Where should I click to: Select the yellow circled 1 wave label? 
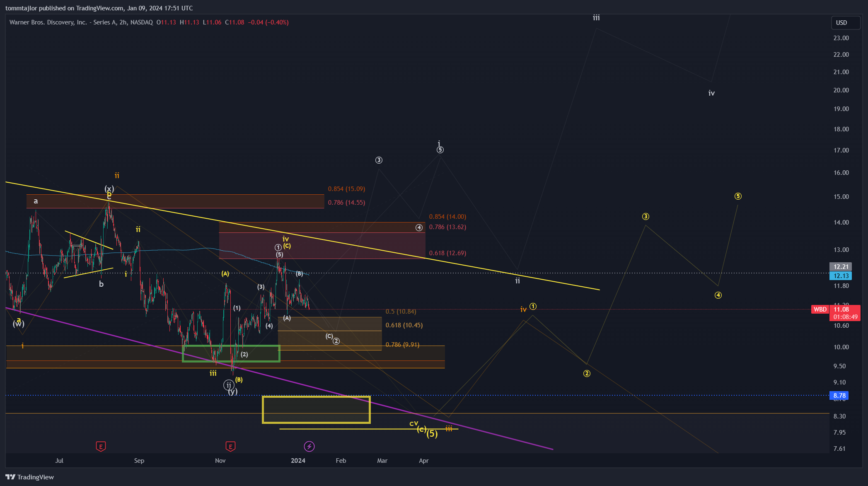click(533, 307)
